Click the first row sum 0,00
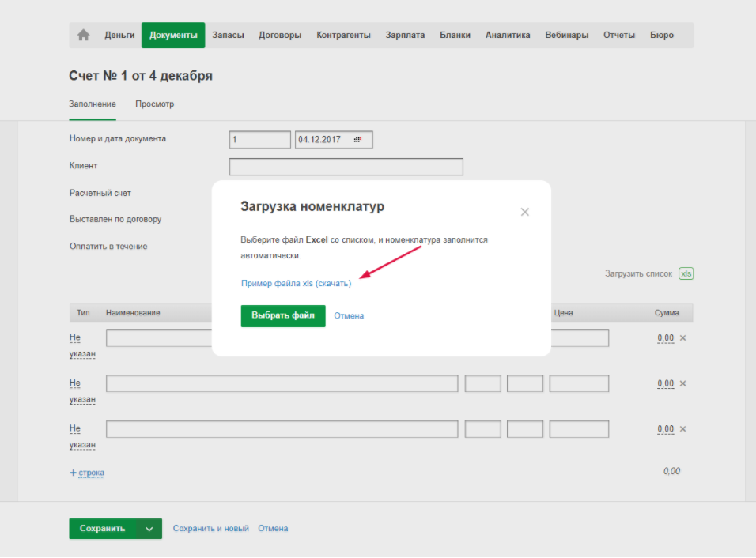 click(x=665, y=337)
